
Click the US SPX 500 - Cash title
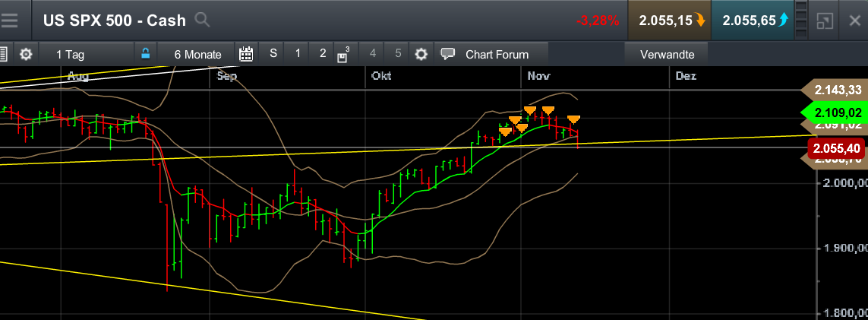click(x=115, y=21)
